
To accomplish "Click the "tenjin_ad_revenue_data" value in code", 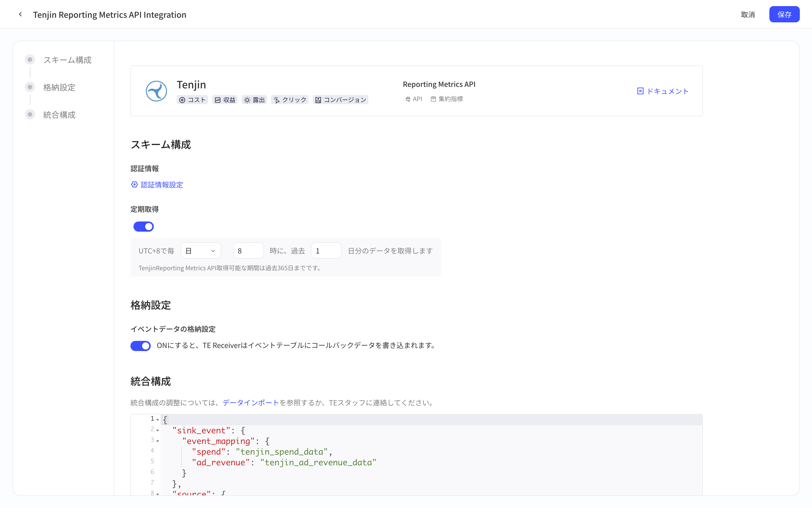I will [x=318, y=463].
